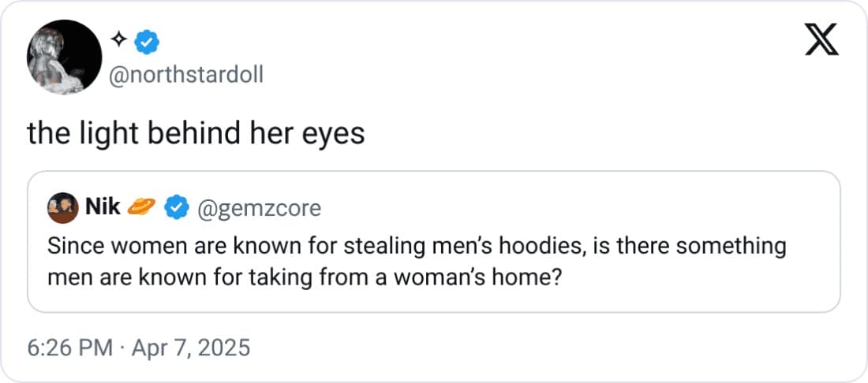Click the "Apr 7, 2025" date
The height and width of the screenshot is (383, 868).
click(190, 347)
